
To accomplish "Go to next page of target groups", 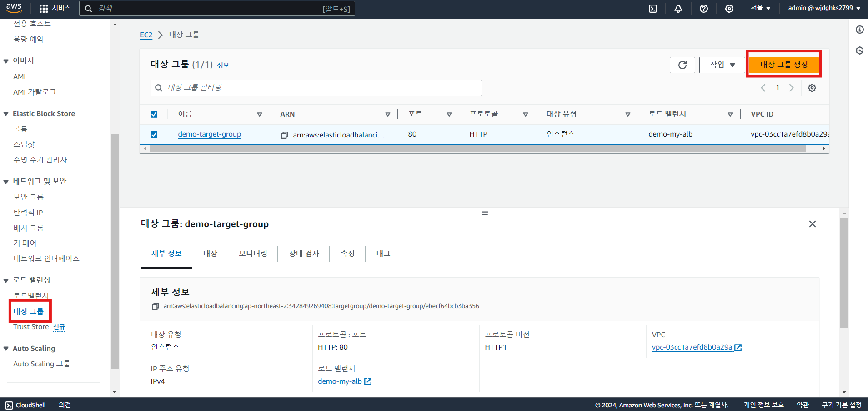I will [x=792, y=88].
